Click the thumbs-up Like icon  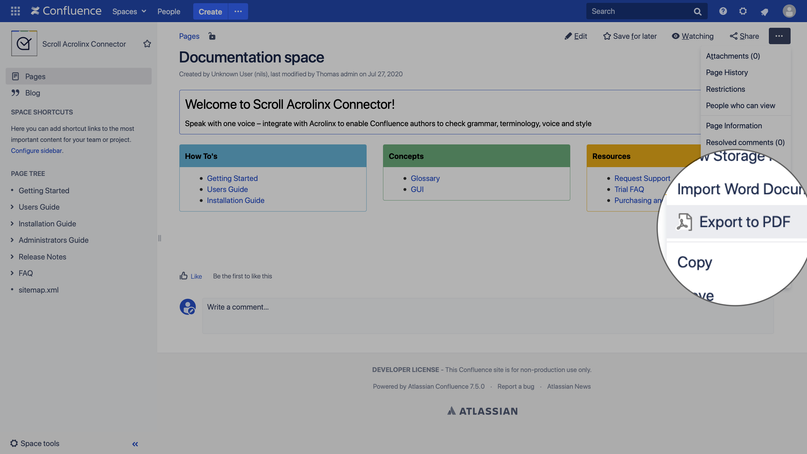(x=184, y=276)
